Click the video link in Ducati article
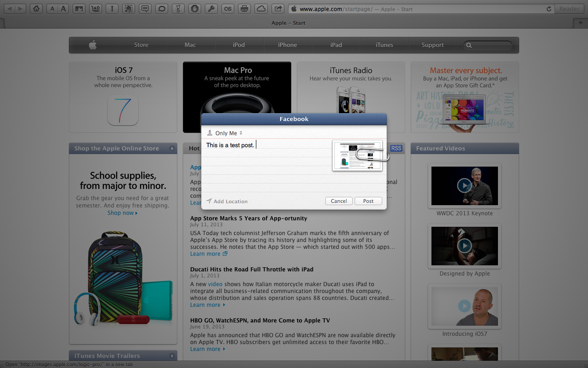 pos(215,284)
